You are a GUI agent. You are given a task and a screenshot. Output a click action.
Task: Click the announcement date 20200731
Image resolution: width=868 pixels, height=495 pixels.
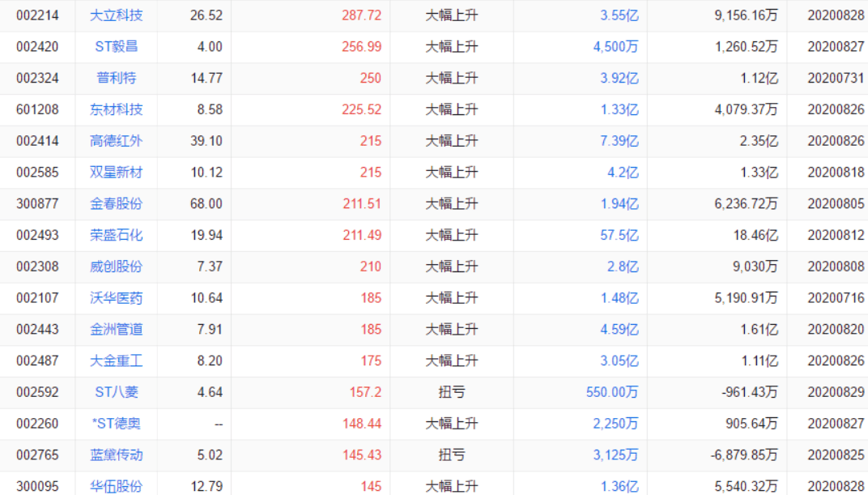coord(836,78)
